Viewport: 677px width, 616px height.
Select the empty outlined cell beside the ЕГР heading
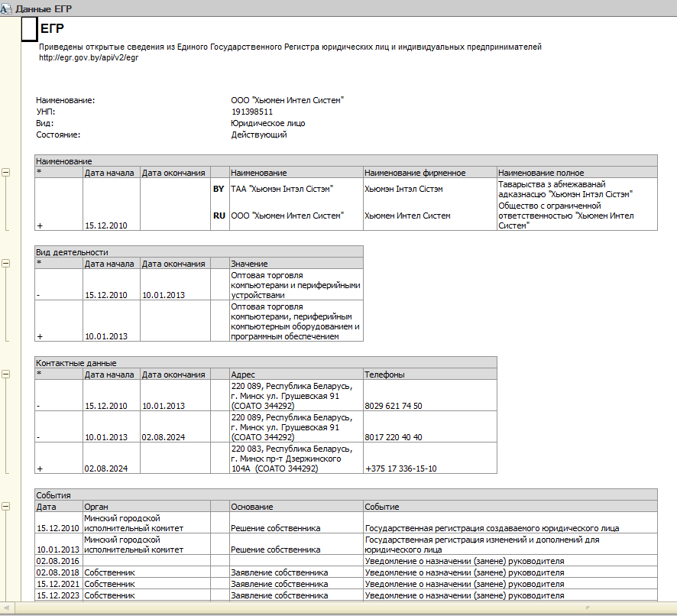[29, 29]
